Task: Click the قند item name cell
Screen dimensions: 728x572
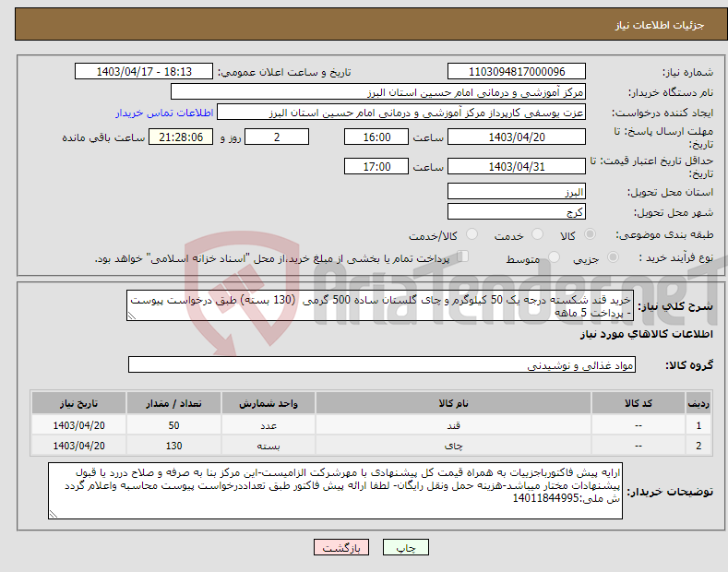Action: 453,425
